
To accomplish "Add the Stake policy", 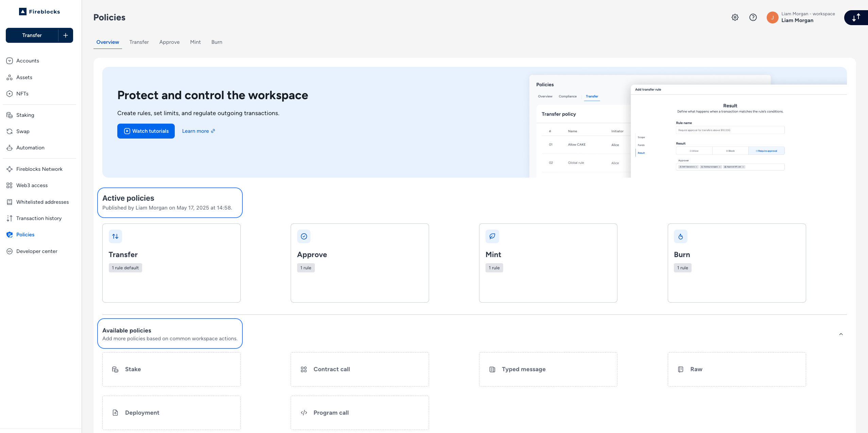I will 171,369.
